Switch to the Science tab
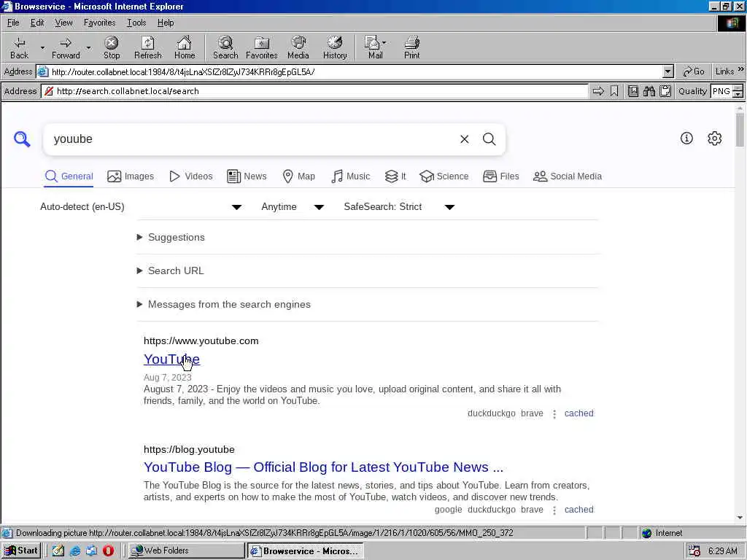Screen dimensions: 747x560 point(444,176)
